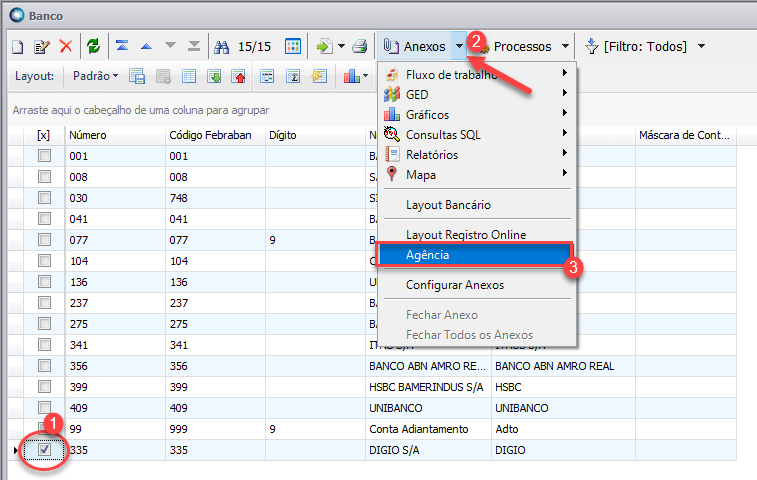The image size is (757, 480).
Task: Click the DIGIO S/A name cell
Action: 428,450
